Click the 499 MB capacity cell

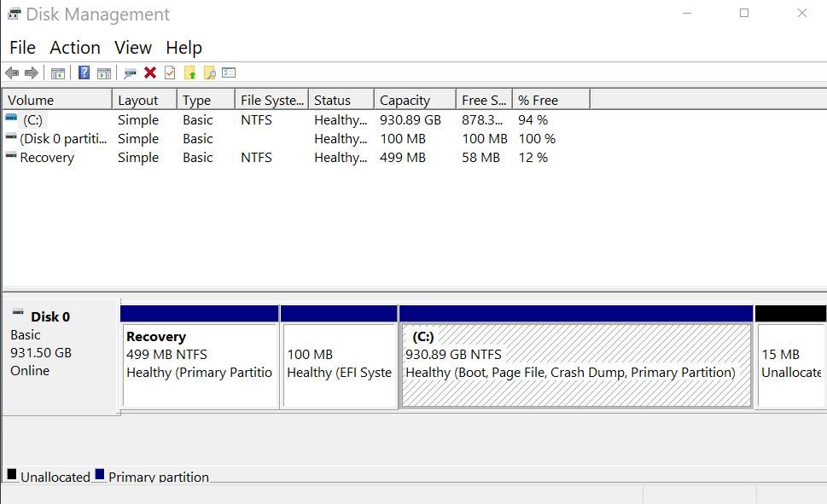coord(403,158)
